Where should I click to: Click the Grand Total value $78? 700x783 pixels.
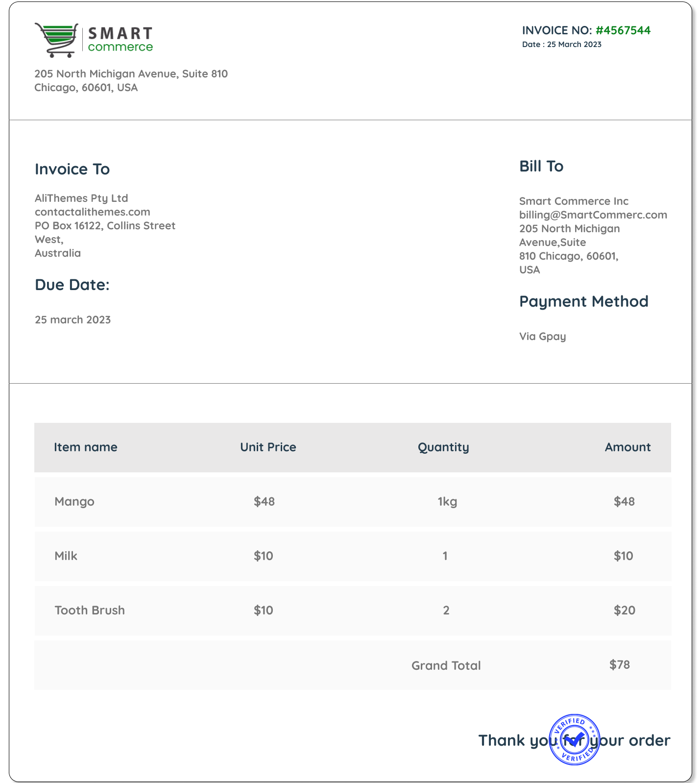point(620,664)
